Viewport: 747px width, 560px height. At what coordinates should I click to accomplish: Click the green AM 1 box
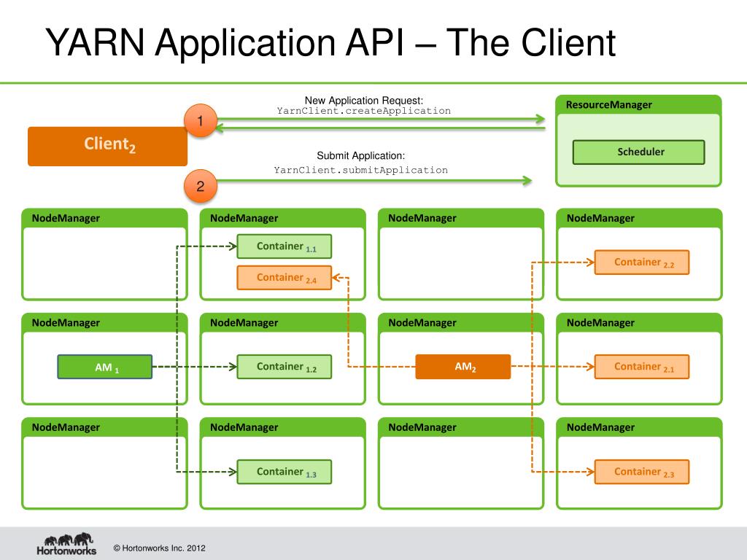pos(105,367)
